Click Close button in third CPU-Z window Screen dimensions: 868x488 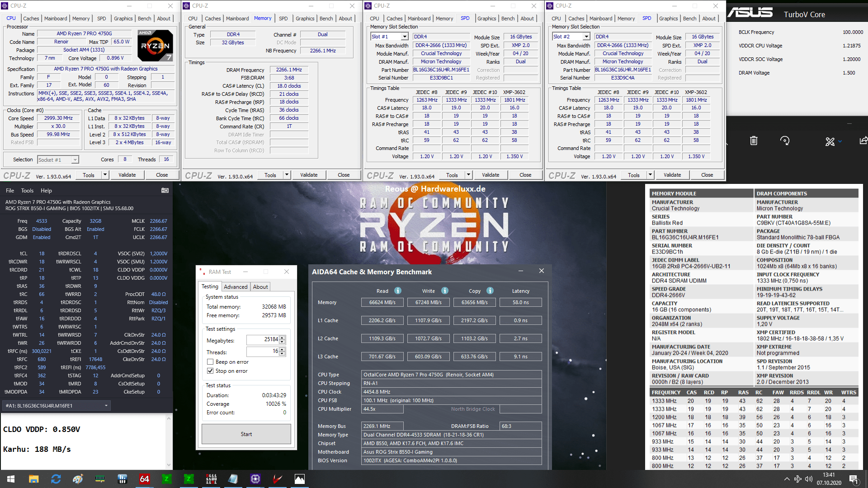point(525,175)
